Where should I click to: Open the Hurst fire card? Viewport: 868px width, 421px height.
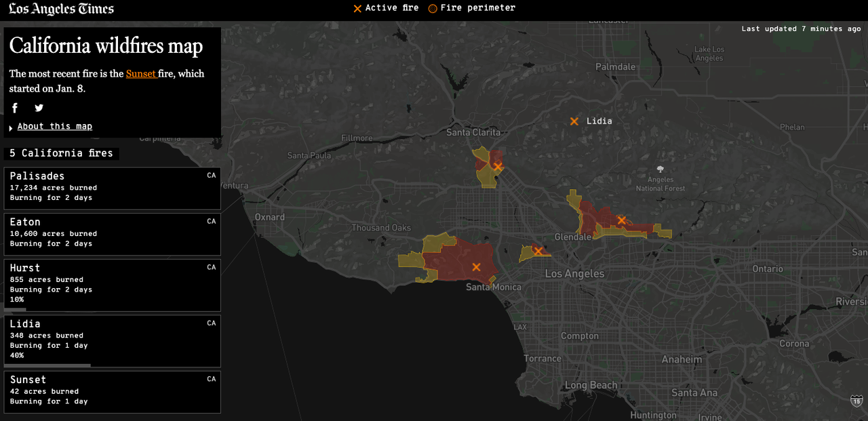(112, 284)
